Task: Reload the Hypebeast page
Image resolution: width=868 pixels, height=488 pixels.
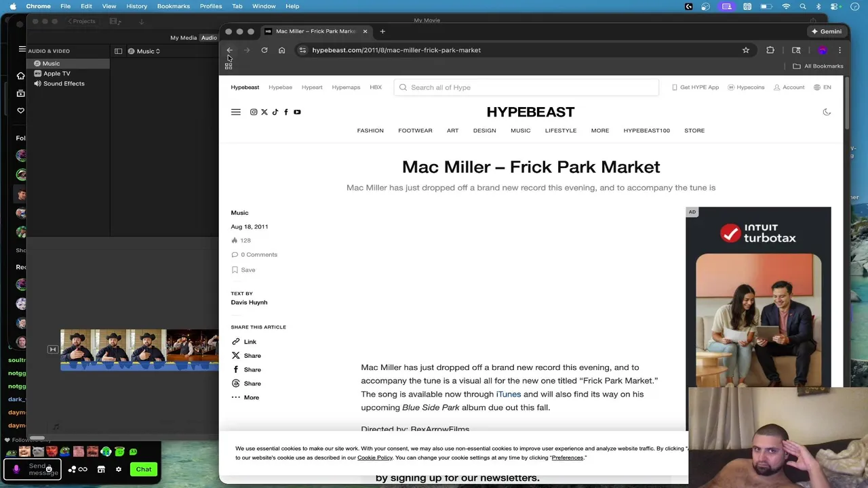Action: tap(264, 50)
